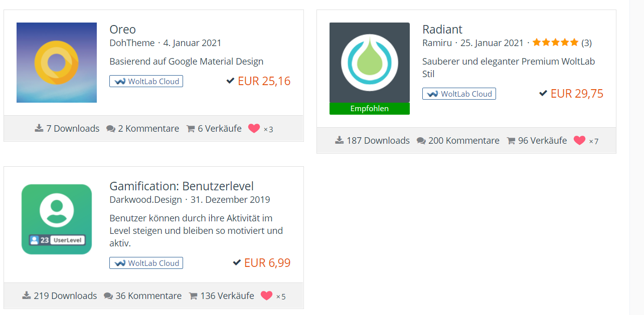Click WoltLab Cloud badge under Radiant
The height and width of the screenshot is (315, 644).
[459, 94]
